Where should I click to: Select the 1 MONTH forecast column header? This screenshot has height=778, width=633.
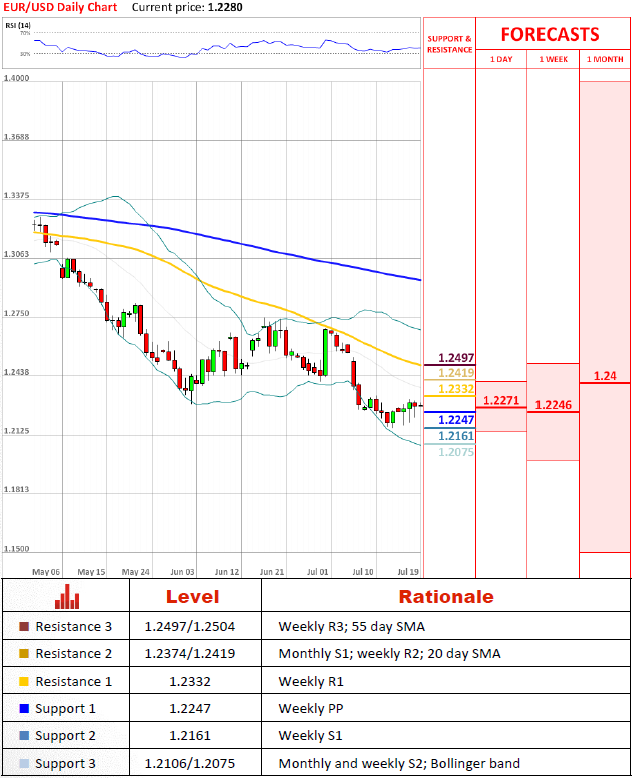(x=605, y=59)
